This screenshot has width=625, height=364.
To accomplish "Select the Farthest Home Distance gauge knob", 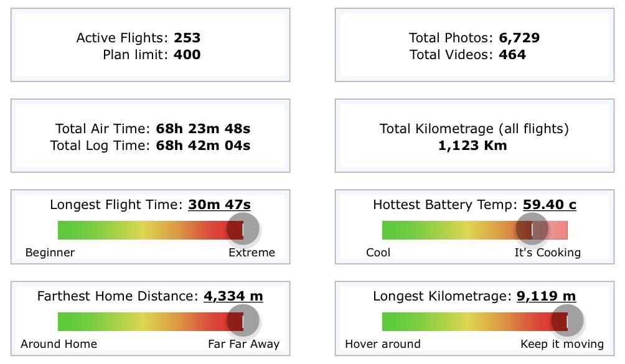I will point(243,322).
